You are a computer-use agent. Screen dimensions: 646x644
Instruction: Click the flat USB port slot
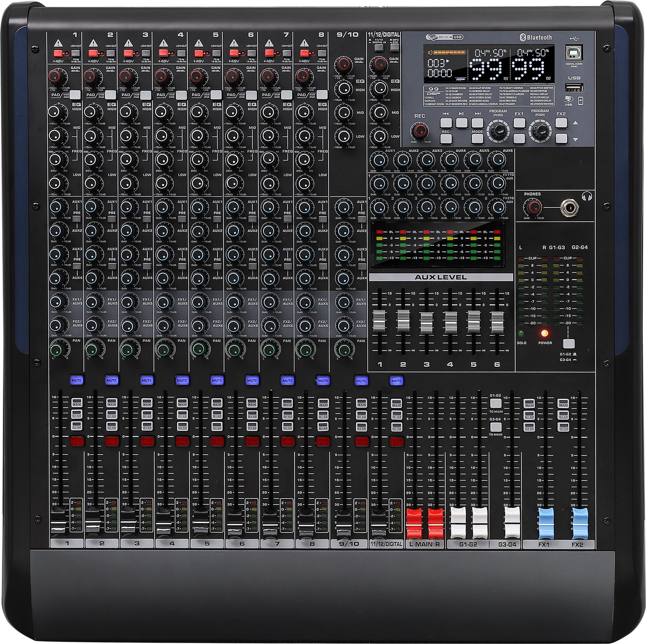[574, 88]
